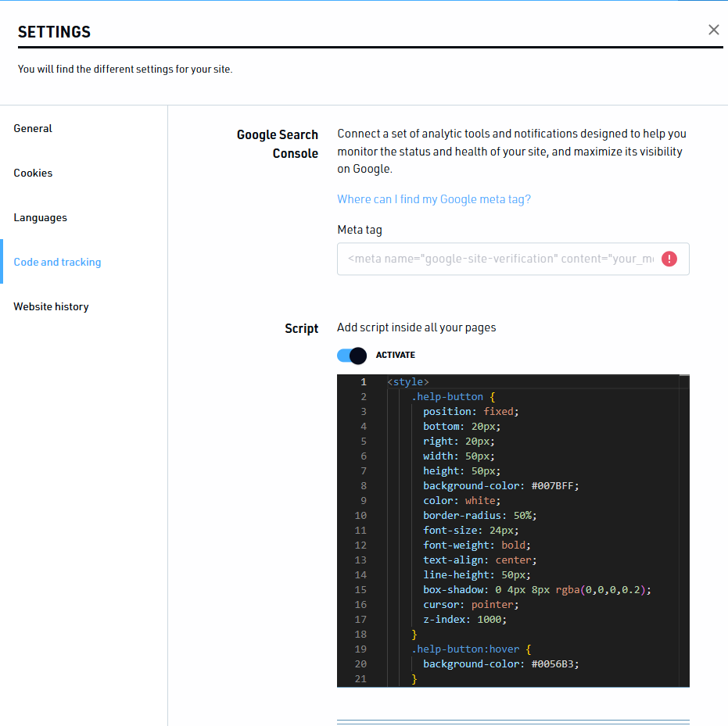Click the 'position: fixed;' code line
728x726 pixels.
tap(471, 412)
